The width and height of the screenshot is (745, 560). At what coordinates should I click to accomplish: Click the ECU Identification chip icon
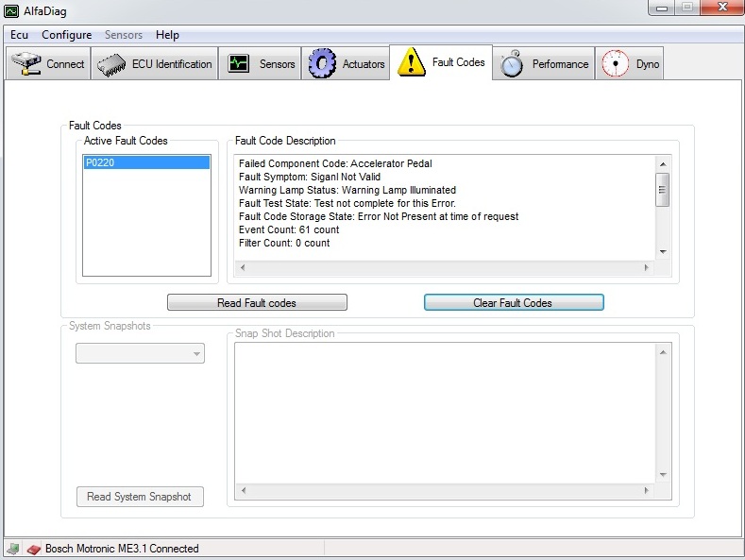(111, 64)
